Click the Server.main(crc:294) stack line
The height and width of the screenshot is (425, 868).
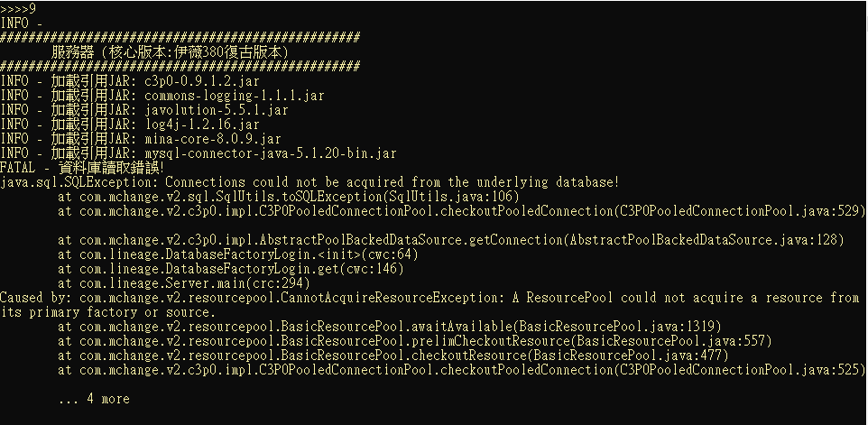click(x=184, y=282)
